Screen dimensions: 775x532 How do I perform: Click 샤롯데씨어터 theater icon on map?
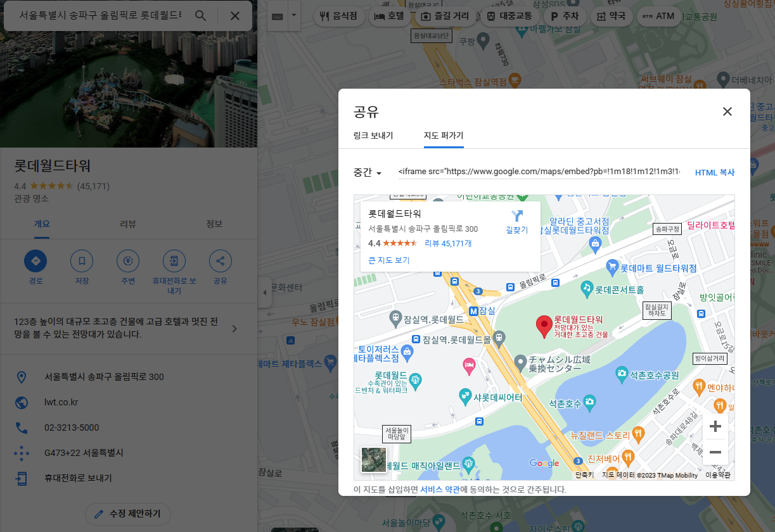[466, 396]
